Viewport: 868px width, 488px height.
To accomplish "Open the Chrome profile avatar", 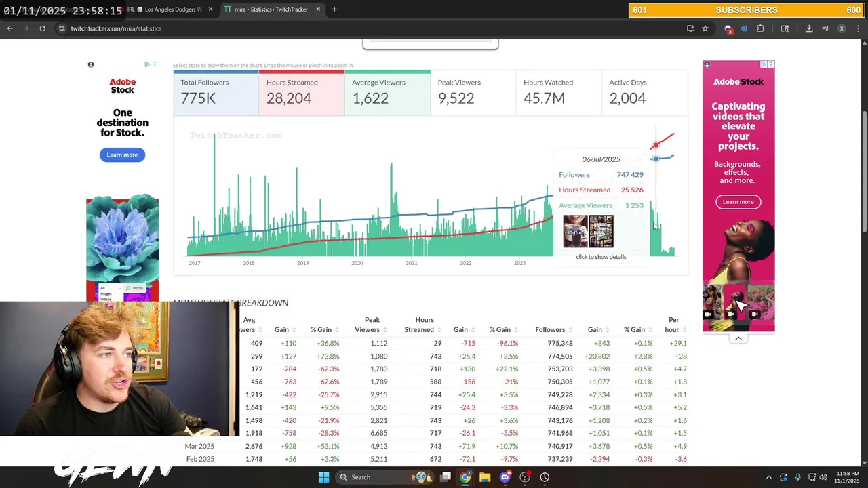I will point(842,28).
